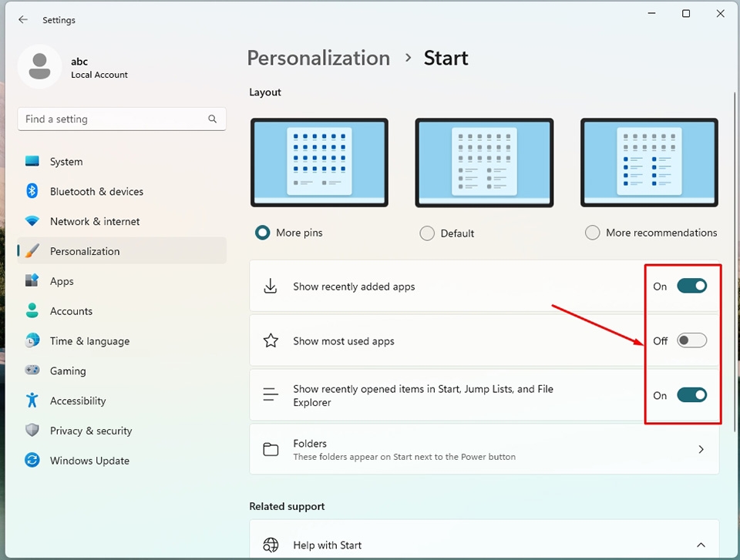Maximize the Settings window

[x=686, y=13]
